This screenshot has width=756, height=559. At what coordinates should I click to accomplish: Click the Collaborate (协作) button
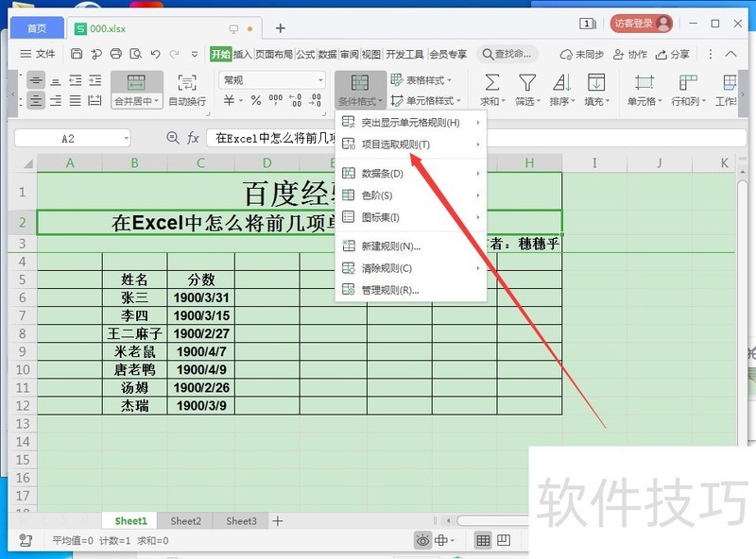629,55
